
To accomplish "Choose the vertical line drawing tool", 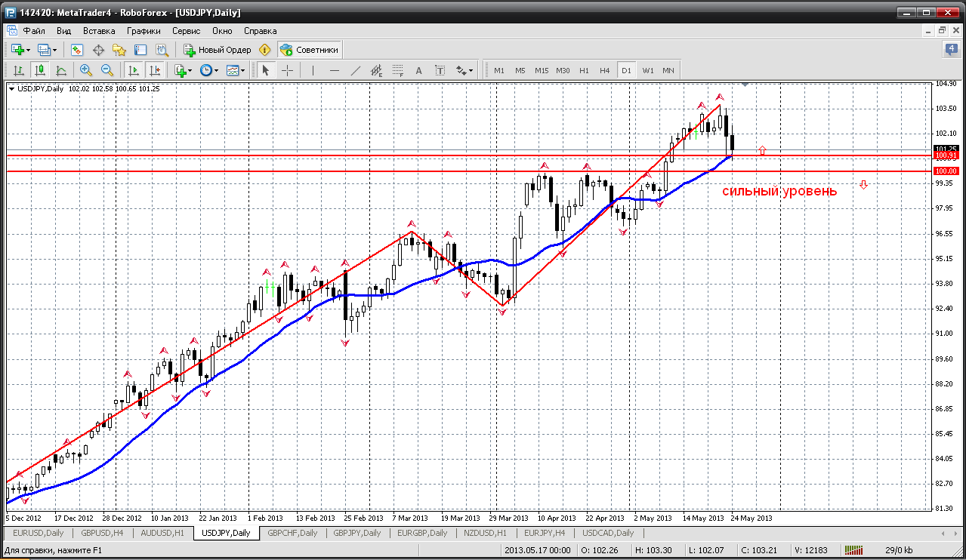I will coord(313,70).
